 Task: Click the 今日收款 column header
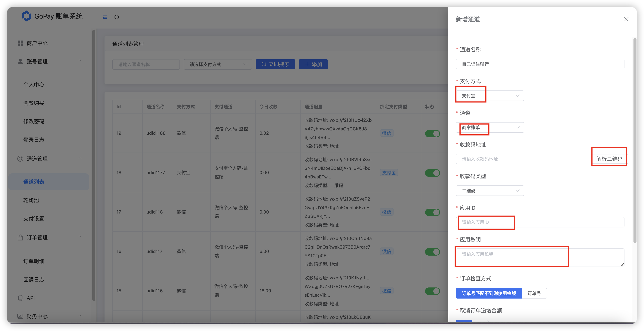268,107
